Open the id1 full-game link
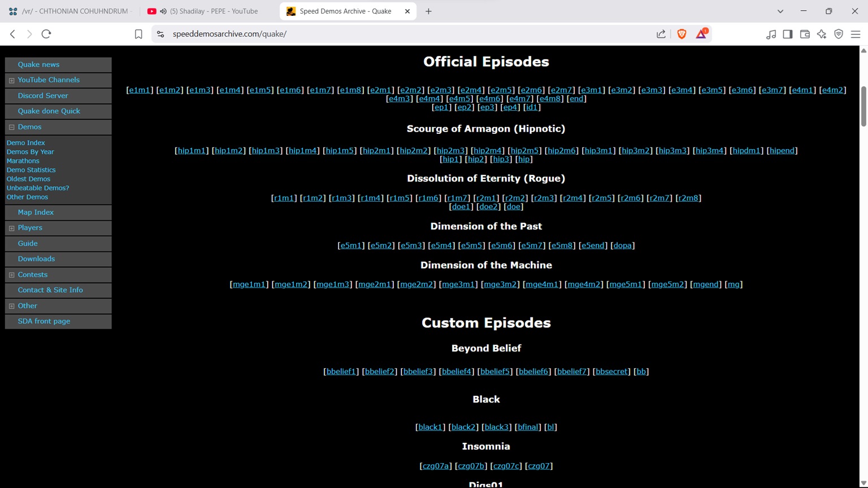 [532, 107]
